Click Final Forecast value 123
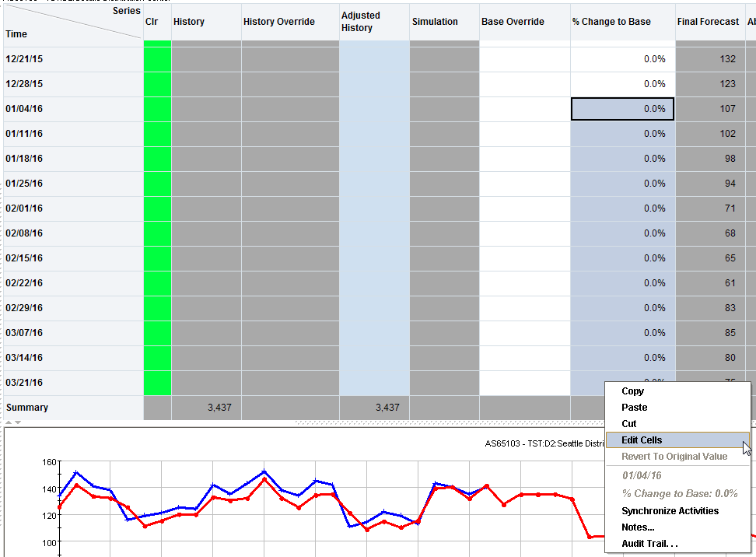This screenshot has height=557, width=756. click(710, 84)
